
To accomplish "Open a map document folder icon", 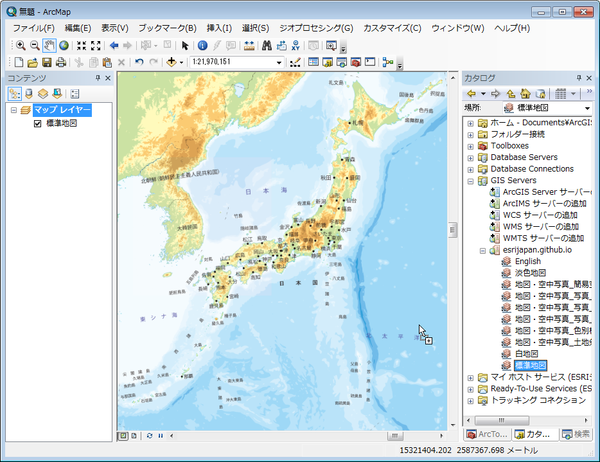I will click(33, 62).
